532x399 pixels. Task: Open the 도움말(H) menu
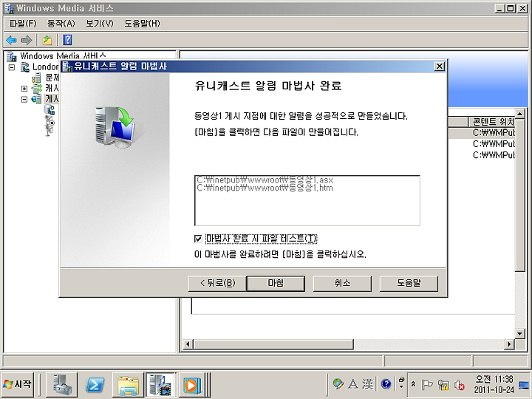pyautogui.click(x=142, y=24)
